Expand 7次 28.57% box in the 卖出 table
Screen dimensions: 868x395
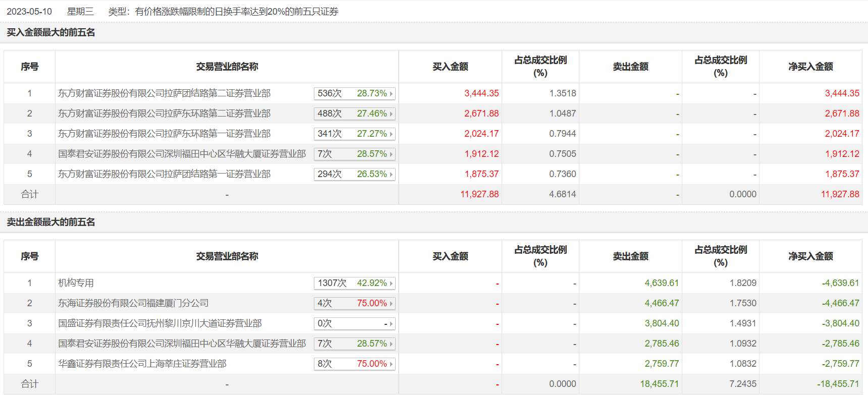354,344
